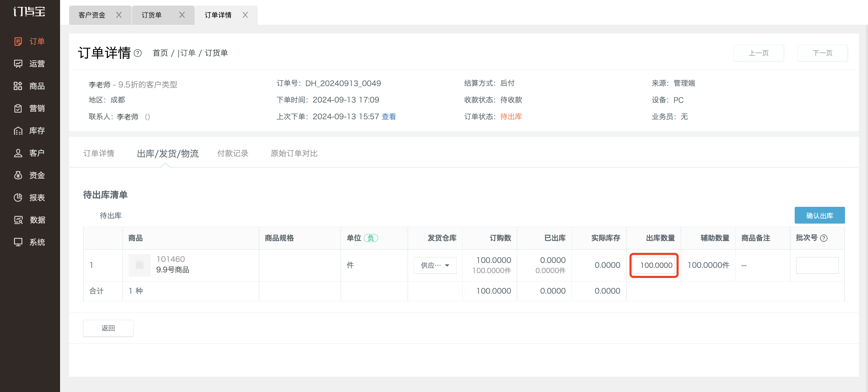
Task: Click the 返回 button
Action: [108, 328]
